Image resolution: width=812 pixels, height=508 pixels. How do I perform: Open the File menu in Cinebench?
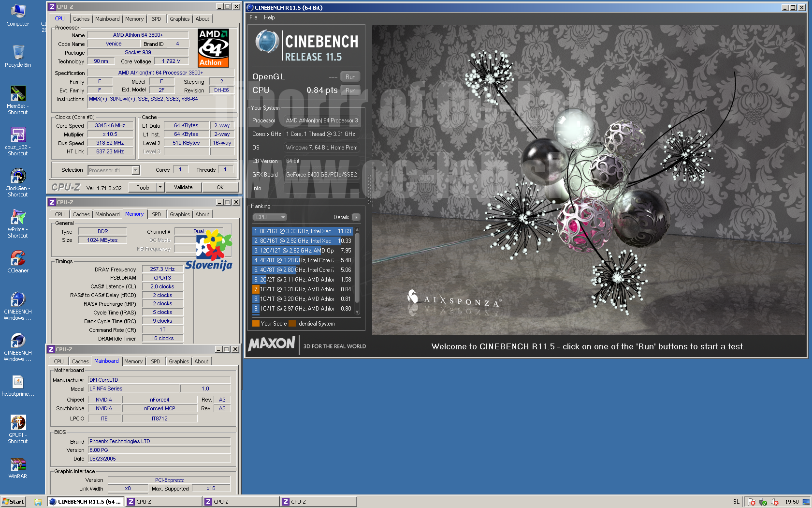tap(253, 17)
